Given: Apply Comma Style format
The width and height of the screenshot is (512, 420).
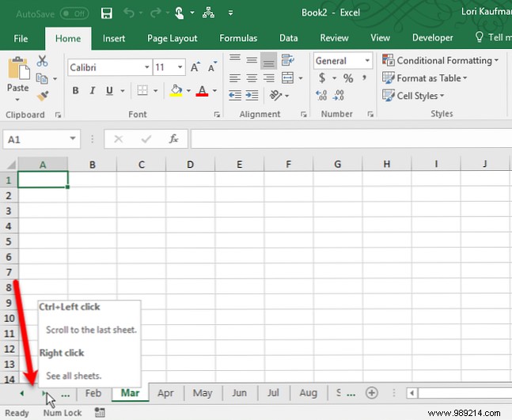Looking at the screenshot, I should (x=364, y=78).
